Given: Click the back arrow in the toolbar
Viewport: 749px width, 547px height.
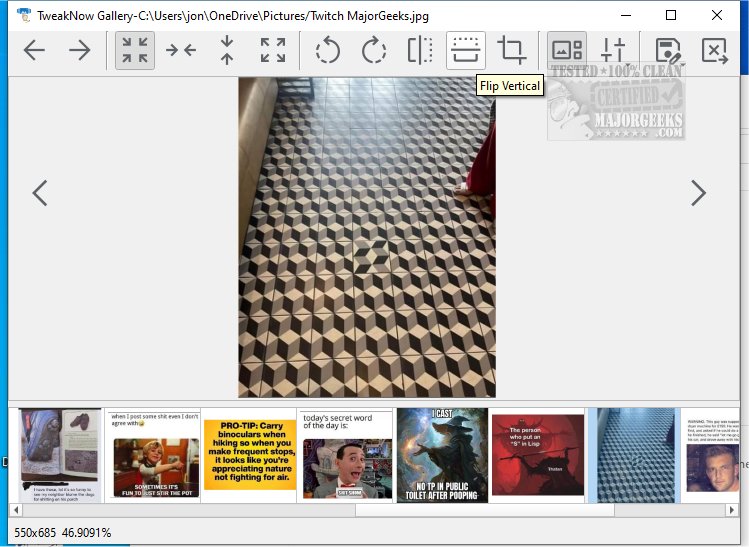Looking at the screenshot, I should click(x=34, y=51).
